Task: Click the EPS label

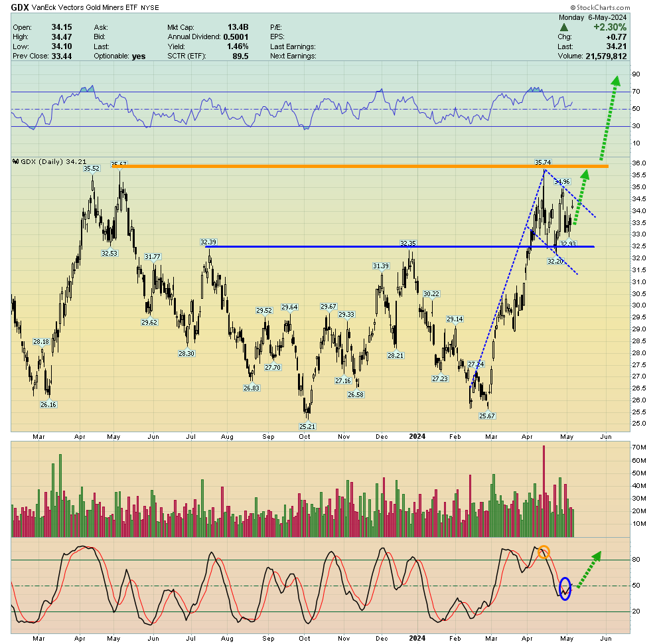Action: 277,37
